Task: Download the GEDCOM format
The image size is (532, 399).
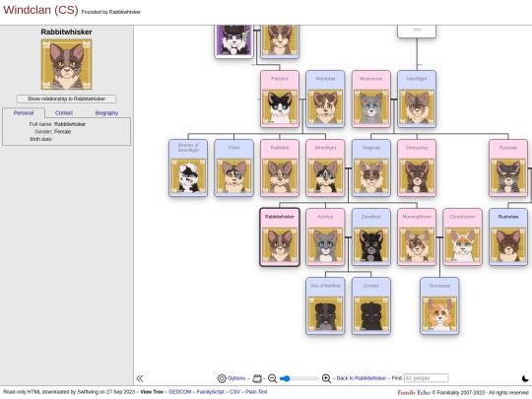Action: (180, 392)
